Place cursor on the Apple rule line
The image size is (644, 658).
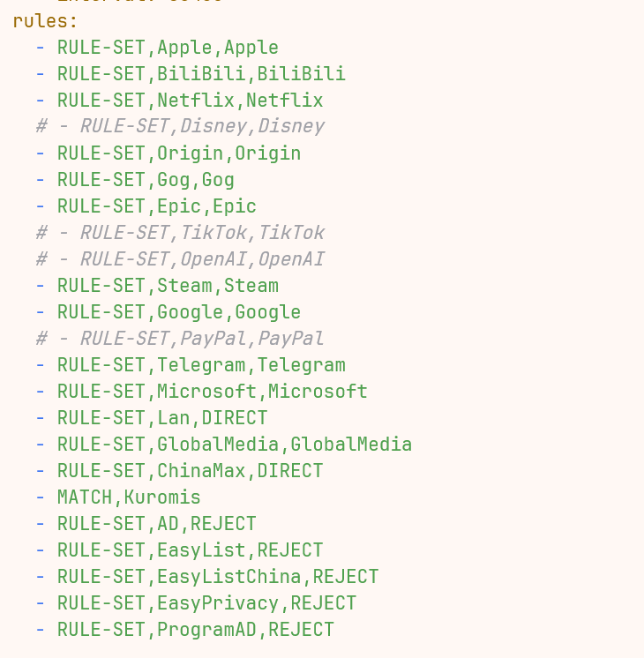point(157,48)
